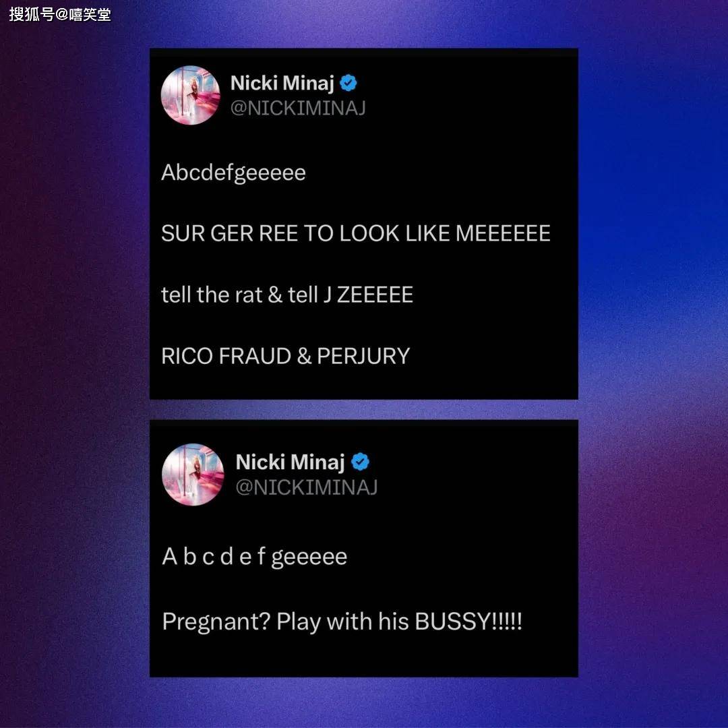This screenshot has width=728, height=728.
Task: Click the 搜狐号@嘻笑堂 watermark
Action: (60, 14)
